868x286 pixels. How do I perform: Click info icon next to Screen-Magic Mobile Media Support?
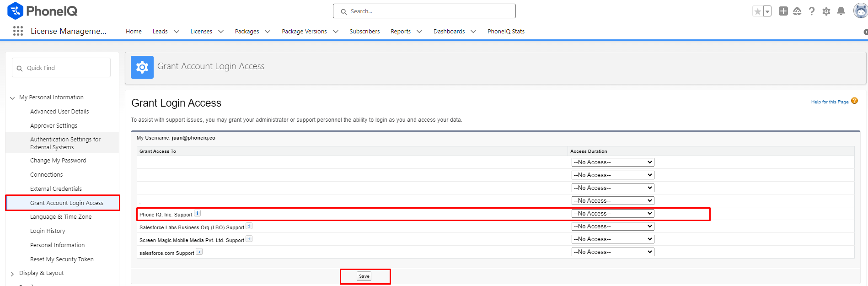249,239
